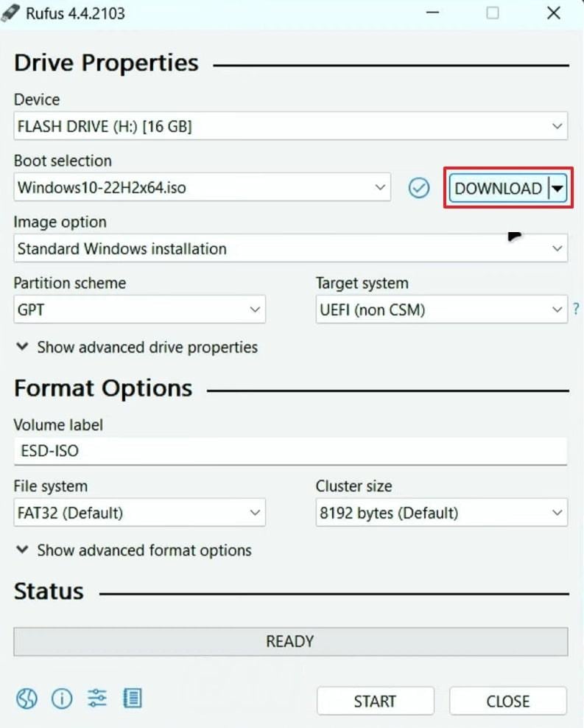
Task: Click the READY status progress bar
Action: (290, 642)
